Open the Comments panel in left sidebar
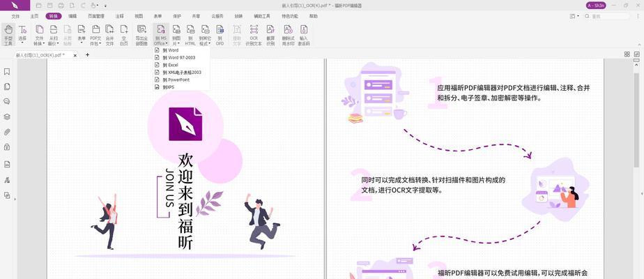Image resolution: width=644 pixels, height=279 pixels. [7, 102]
